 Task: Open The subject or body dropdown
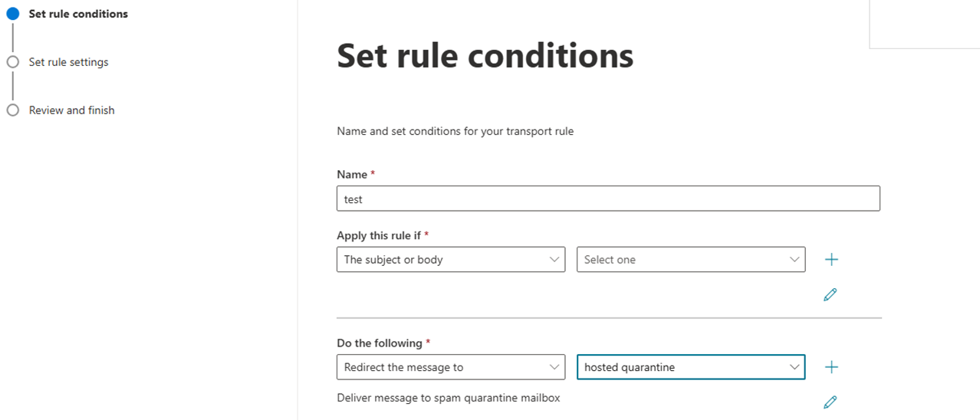(450, 260)
